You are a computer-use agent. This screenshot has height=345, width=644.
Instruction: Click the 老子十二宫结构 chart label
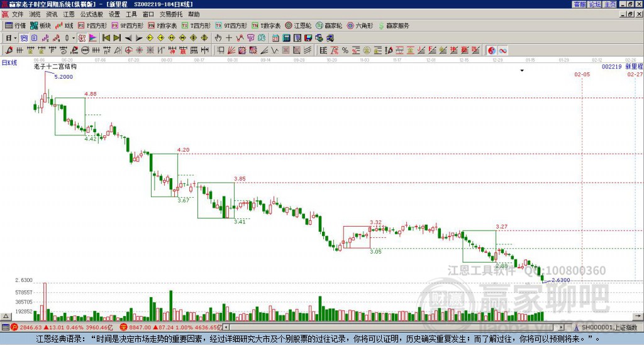(55, 66)
